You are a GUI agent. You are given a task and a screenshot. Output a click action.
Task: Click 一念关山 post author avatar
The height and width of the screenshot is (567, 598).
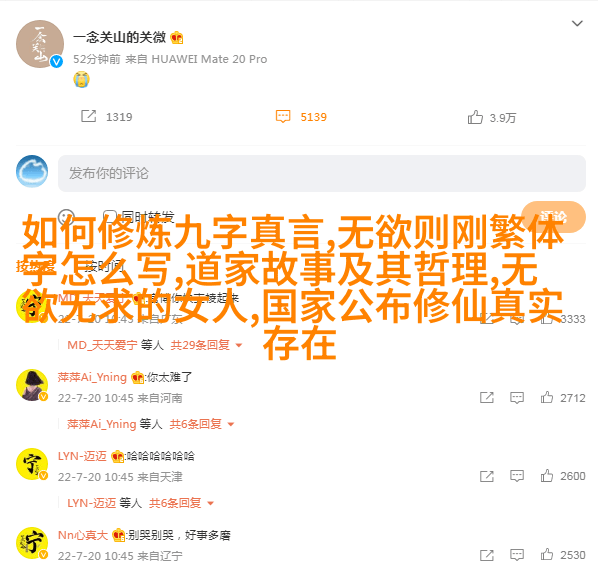[x=40, y=44]
